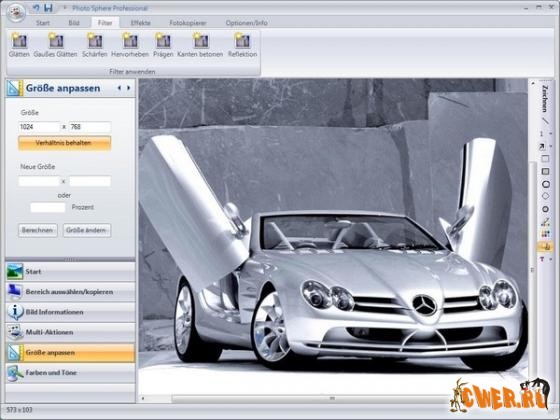
Task: Open the Start sidebar section
Action: tap(70, 271)
